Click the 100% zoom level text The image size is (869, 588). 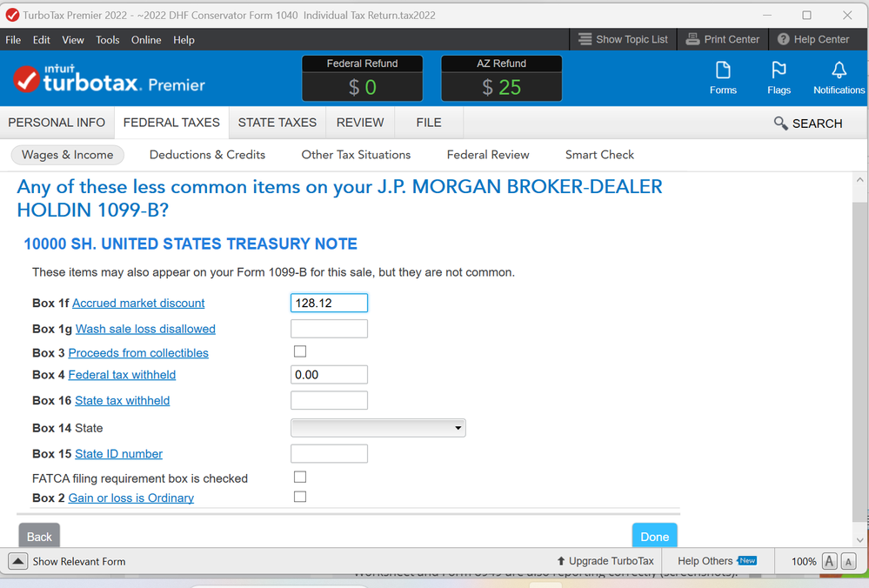[804, 561]
